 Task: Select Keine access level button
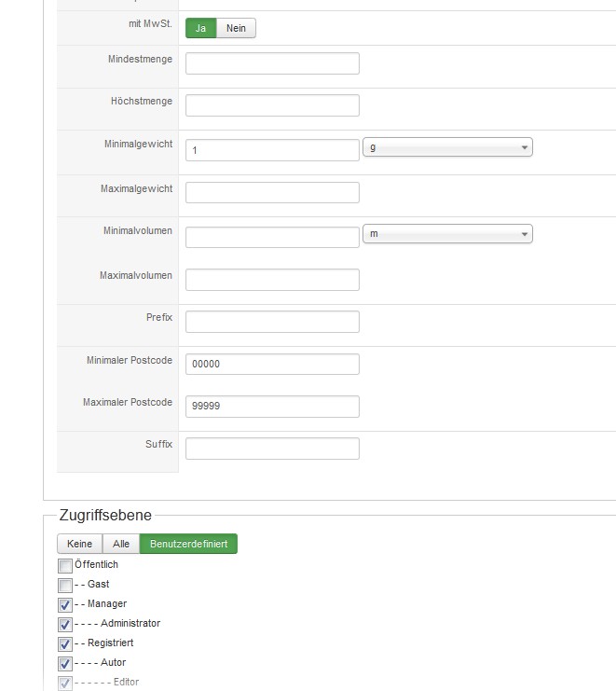tap(80, 544)
